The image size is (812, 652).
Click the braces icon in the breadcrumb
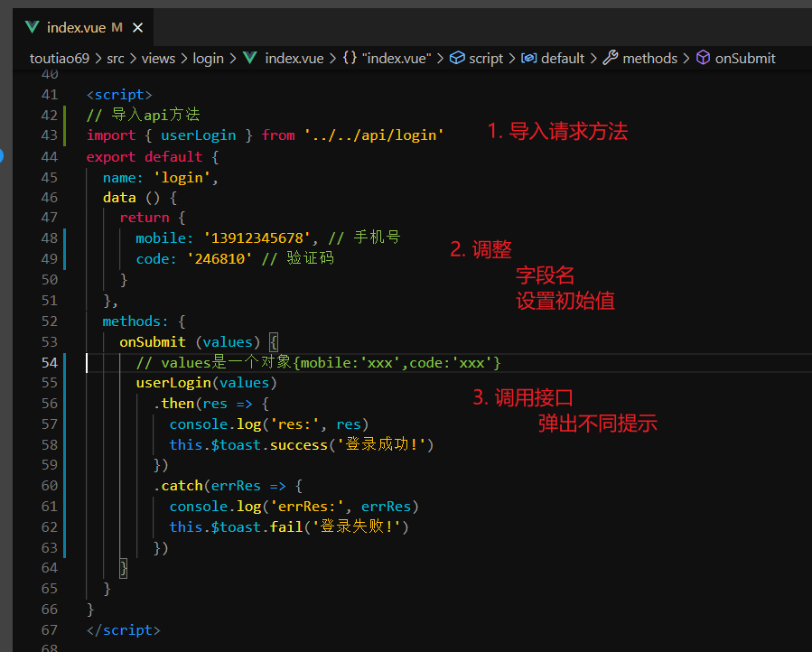(350, 58)
